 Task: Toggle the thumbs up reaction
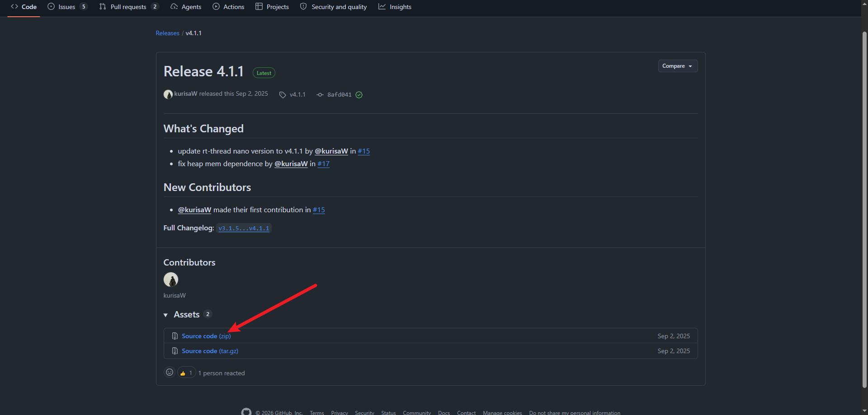[x=186, y=373]
